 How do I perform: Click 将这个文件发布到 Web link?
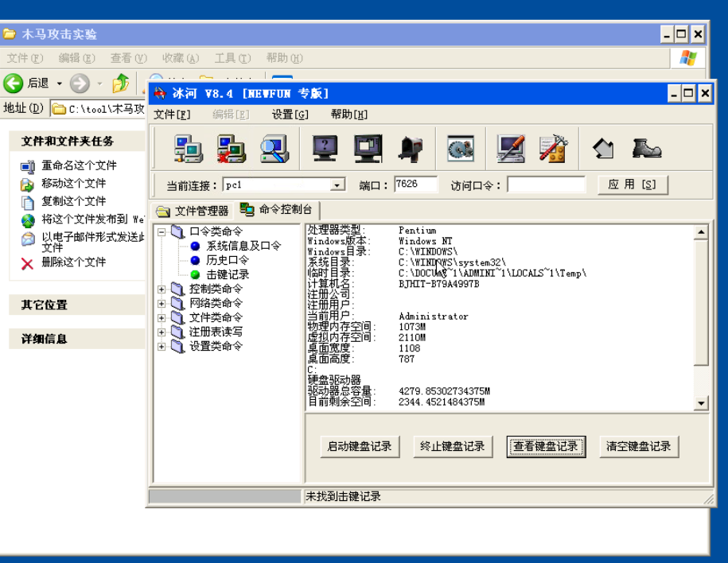pos(93,219)
